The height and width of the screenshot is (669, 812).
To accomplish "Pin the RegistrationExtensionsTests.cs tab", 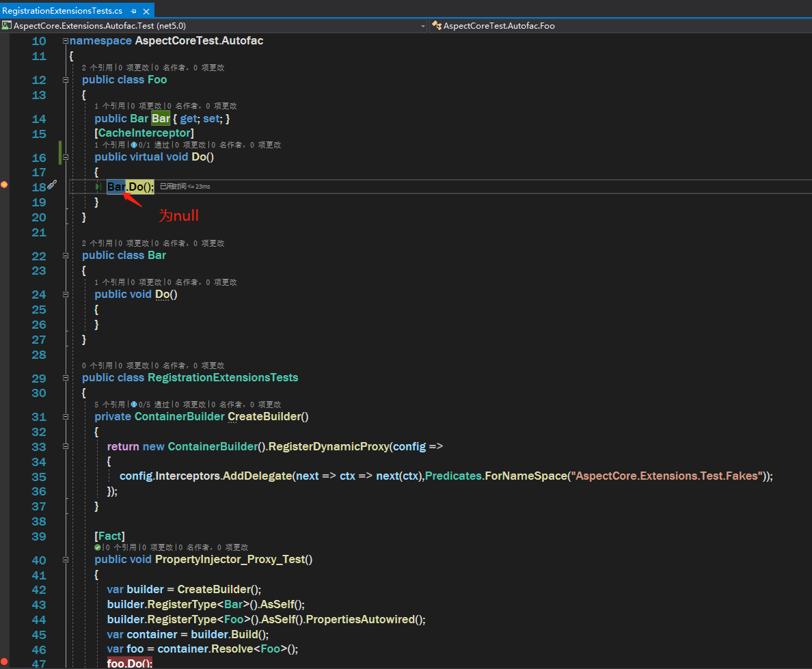I will click(133, 11).
